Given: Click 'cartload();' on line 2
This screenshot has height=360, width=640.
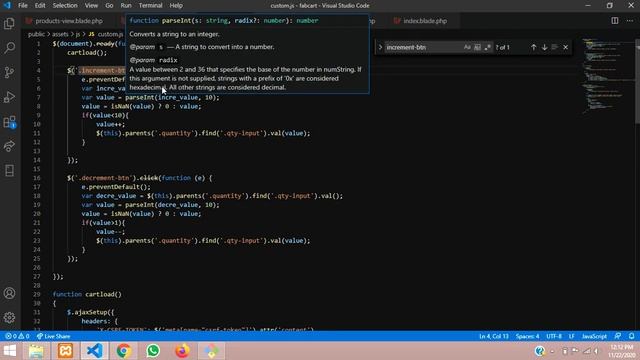Looking at the screenshot, I should pyautogui.click(x=87, y=53).
